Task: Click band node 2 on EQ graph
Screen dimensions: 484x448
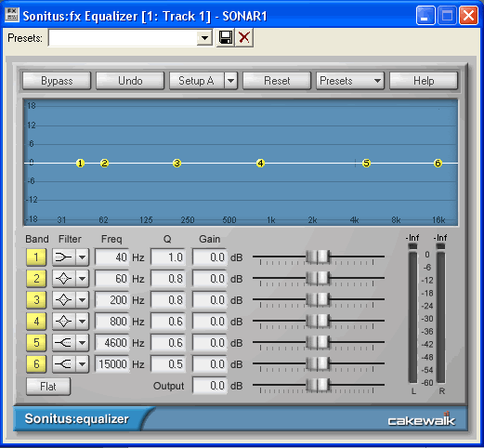Action: click(105, 164)
